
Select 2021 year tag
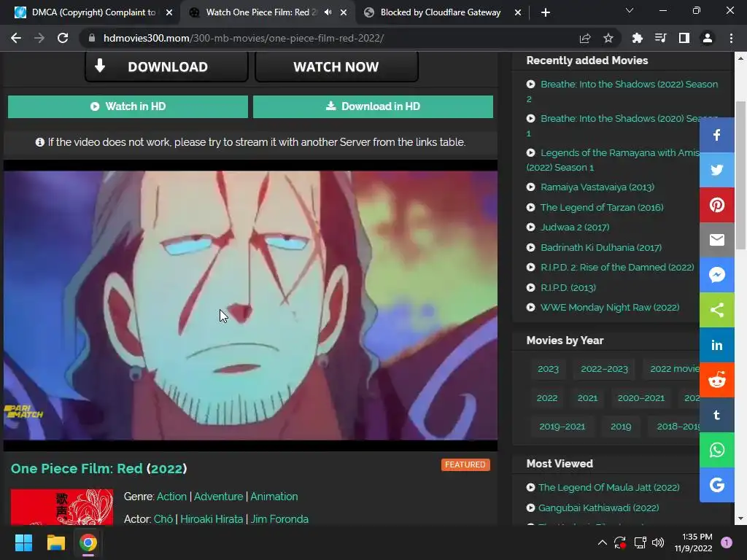(x=587, y=398)
